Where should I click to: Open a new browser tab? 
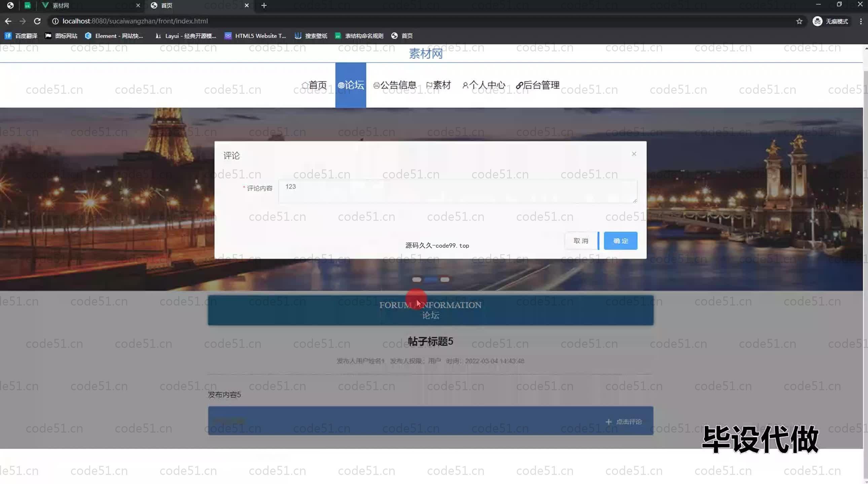pos(264,5)
